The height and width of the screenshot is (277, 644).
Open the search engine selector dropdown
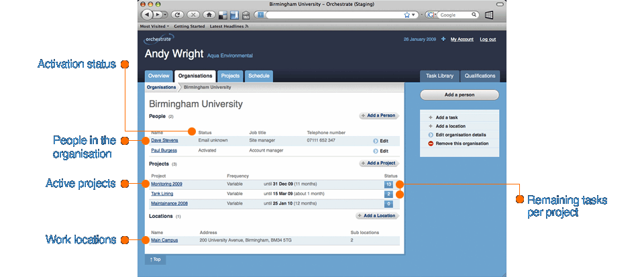[432, 14]
